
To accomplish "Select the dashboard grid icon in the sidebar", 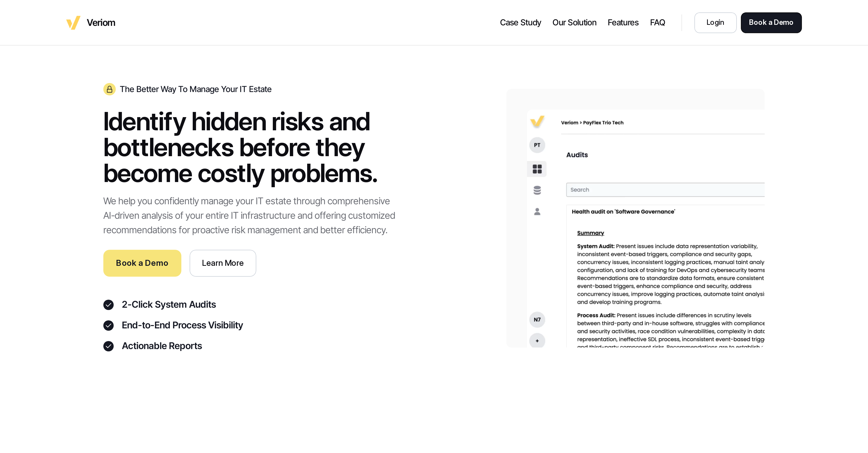I will pyautogui.click(x=537, y=169).
